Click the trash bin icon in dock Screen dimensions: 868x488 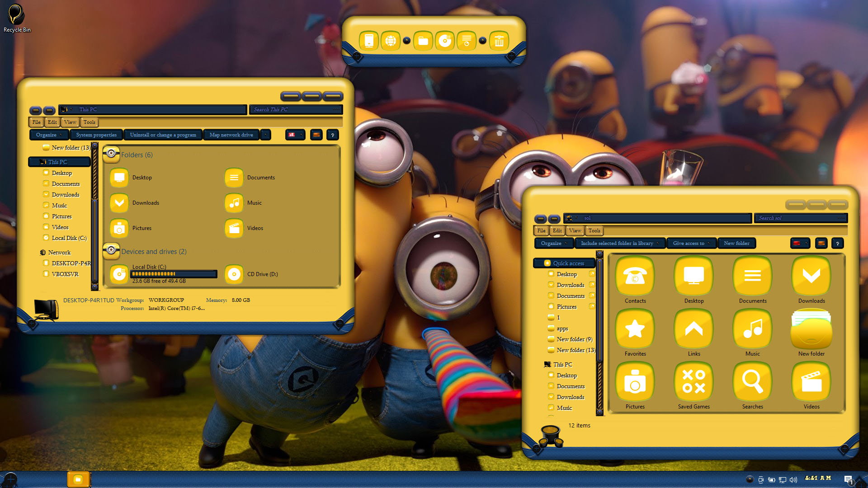click(x=499, y=41)
